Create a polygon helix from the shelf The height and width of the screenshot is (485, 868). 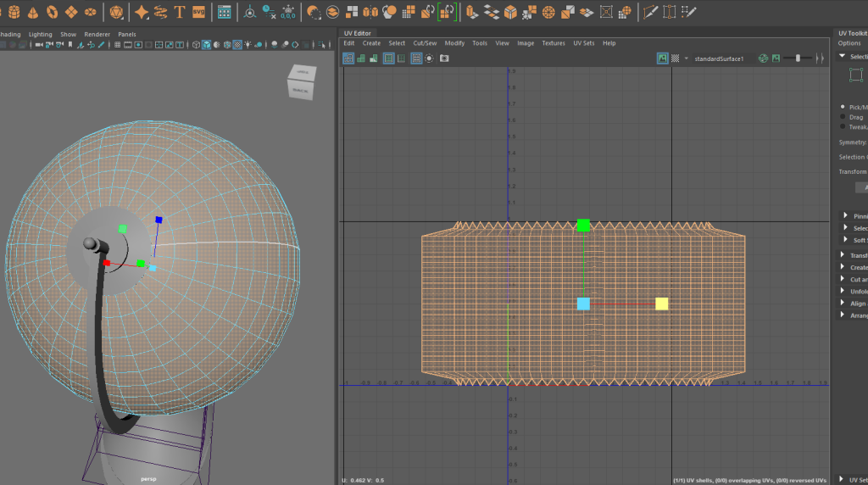[x=160, y=12]
